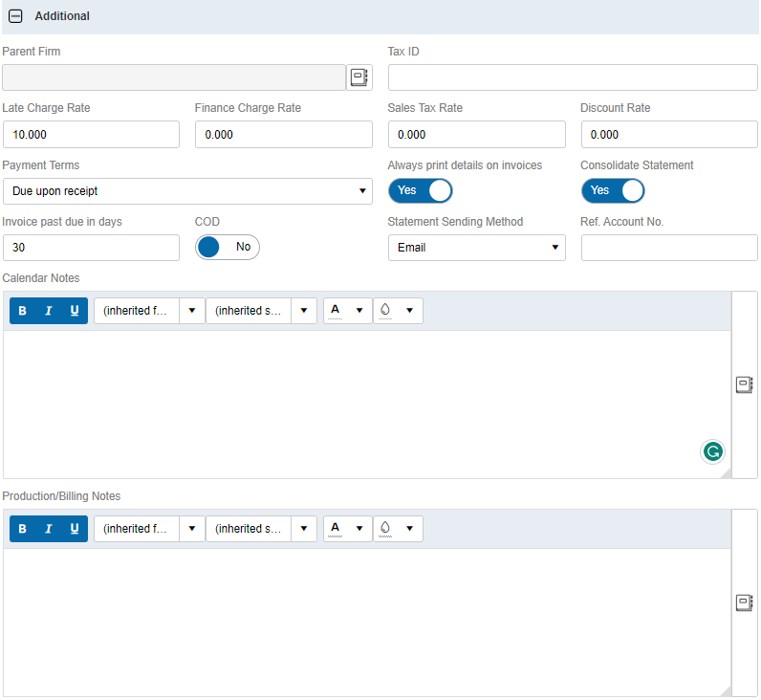Toggle Always print details on invoices
This screenshot has width=761, height=700.
tap(420, 190)
